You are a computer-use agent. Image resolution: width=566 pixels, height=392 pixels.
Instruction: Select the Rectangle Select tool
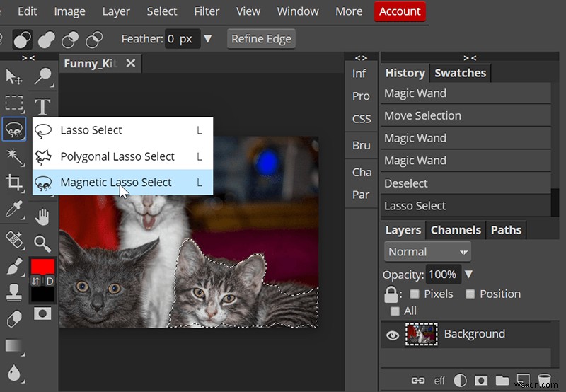point(14,103)
